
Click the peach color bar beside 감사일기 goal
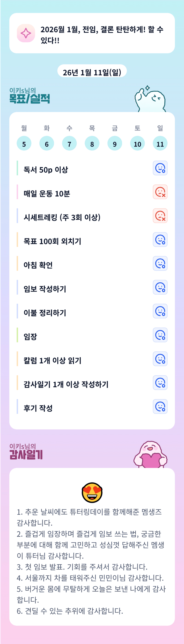[17, 383]
